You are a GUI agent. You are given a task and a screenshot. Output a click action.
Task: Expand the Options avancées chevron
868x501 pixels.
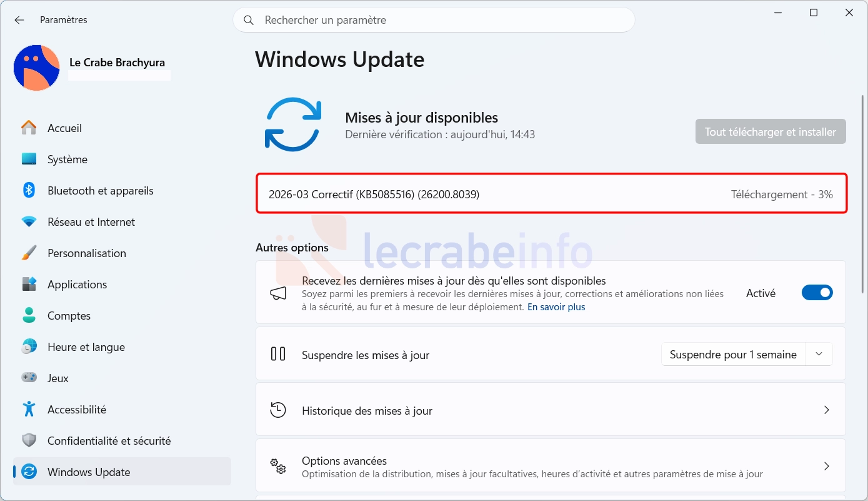827,466
